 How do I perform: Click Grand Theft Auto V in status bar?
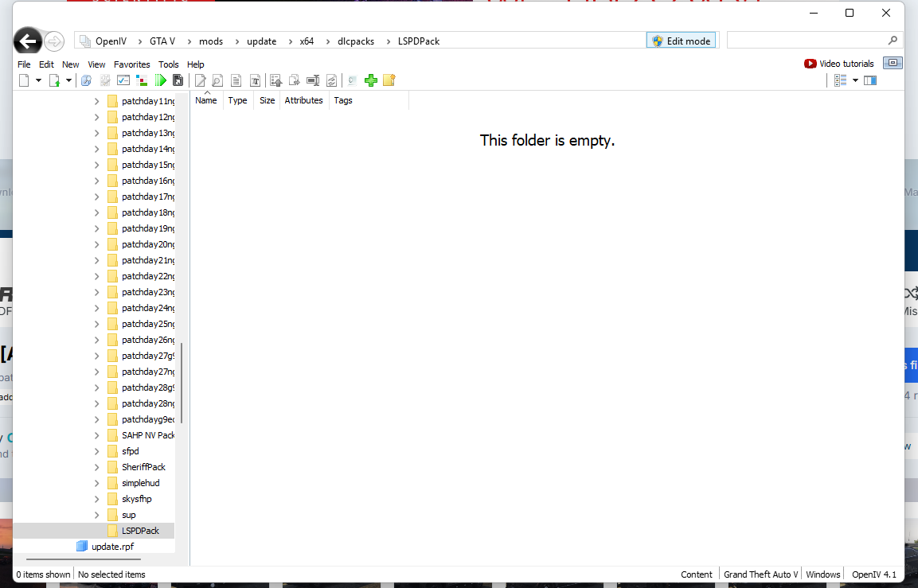coord(760,574)
